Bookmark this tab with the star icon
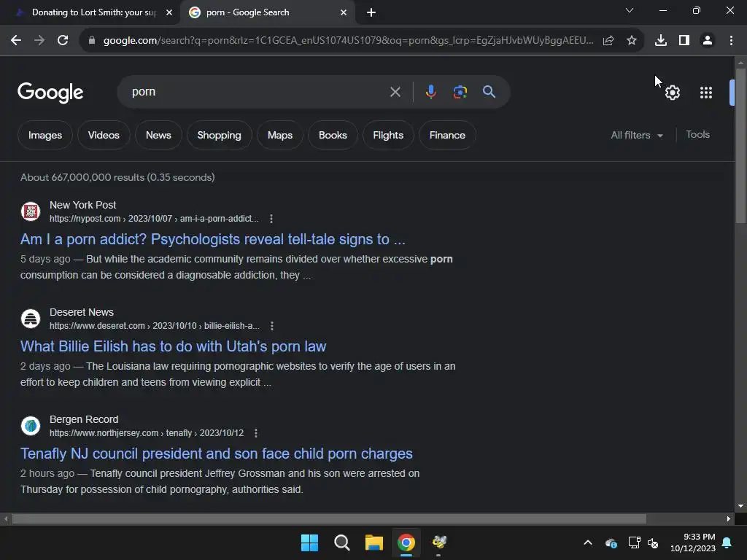747x560 pixels. [x=632, y=41]
